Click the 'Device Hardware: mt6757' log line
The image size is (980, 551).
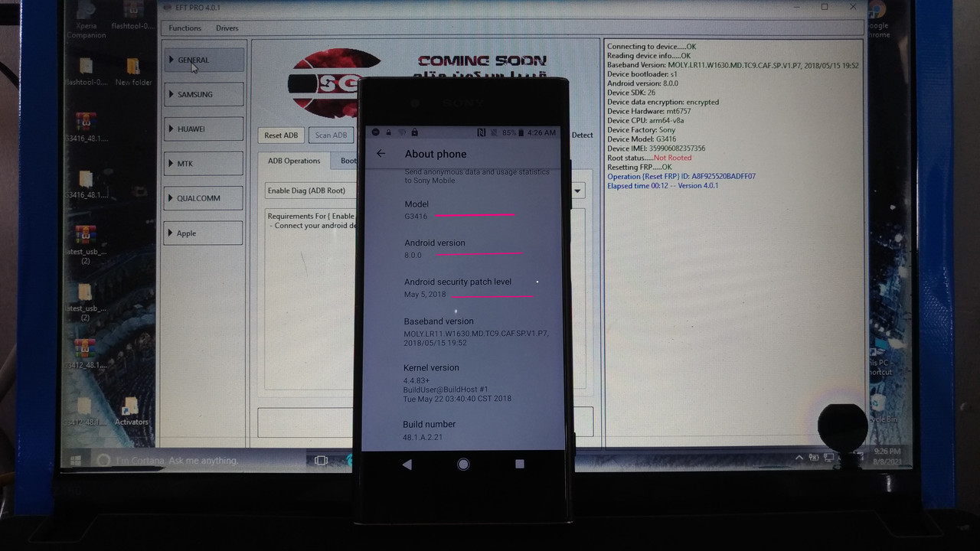click(x=646, y=112)
